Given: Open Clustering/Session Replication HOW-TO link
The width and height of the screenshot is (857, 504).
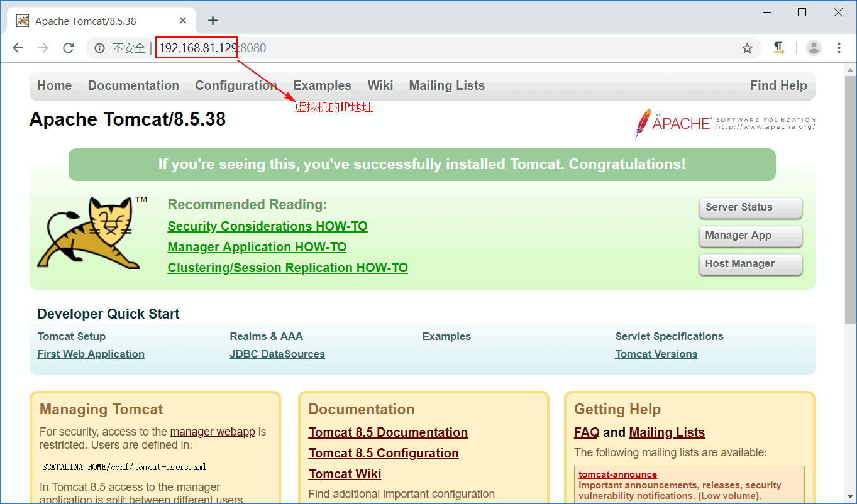Looking at the screenshot, I should point(288,268).
